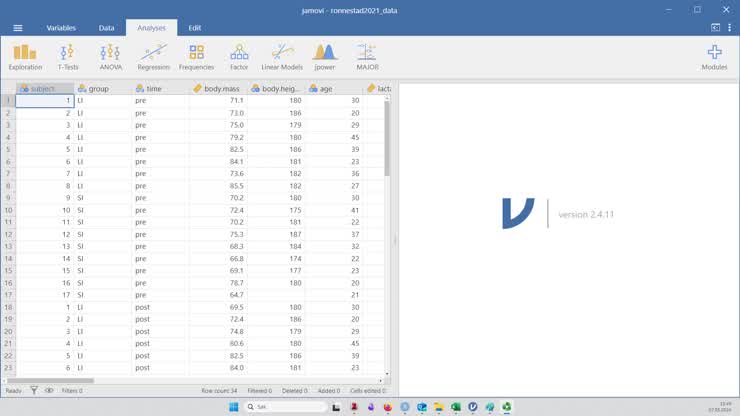Select the body.mass column header
740x416 pixels.
click(x=221, y=89)
